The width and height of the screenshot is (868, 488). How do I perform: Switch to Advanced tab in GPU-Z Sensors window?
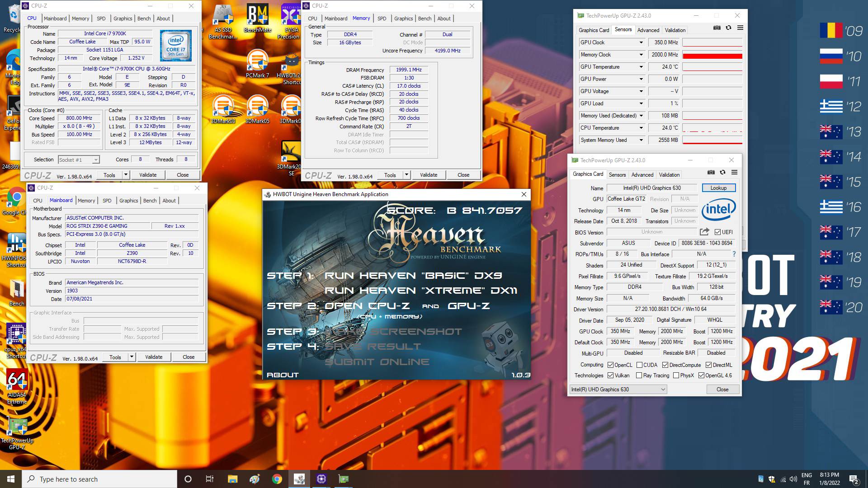tap(648, 30)
